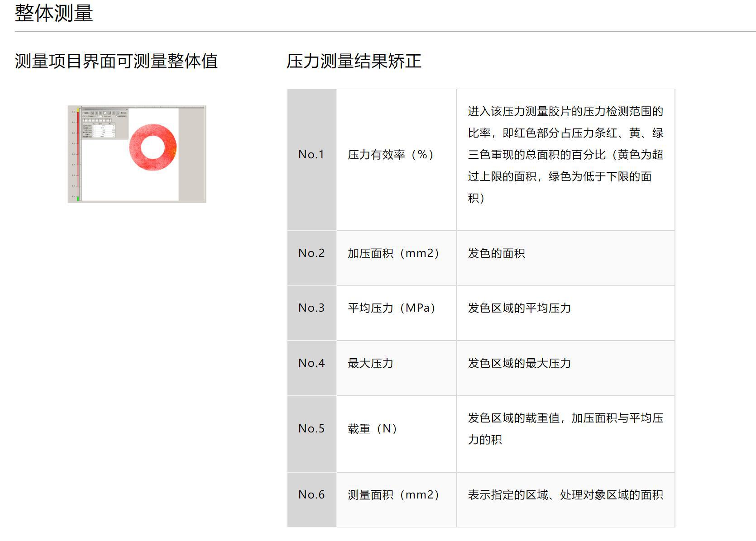The width and height of the screenshot is (756, 541).
Task: Select the No.4 row number cell
Action: pos(312,368)
